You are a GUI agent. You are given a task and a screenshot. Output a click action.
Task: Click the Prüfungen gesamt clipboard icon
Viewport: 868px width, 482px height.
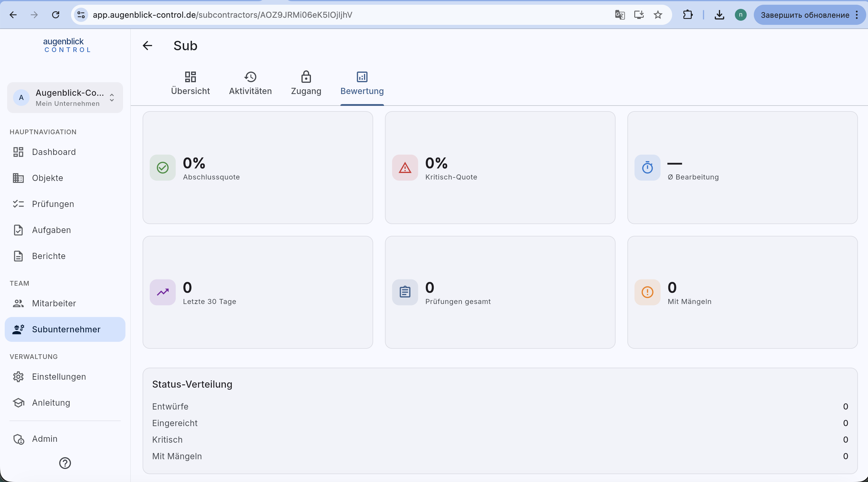tap(405, 292)
